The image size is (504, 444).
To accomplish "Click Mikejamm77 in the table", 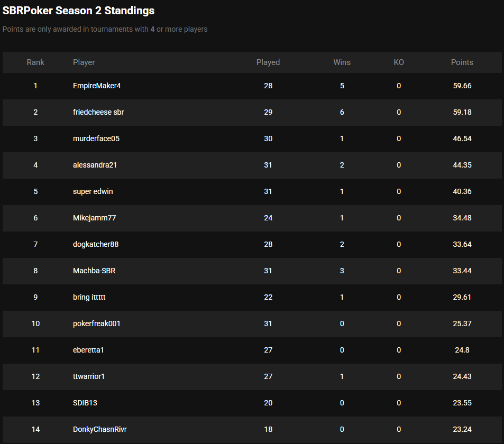I will coord(94,218).
